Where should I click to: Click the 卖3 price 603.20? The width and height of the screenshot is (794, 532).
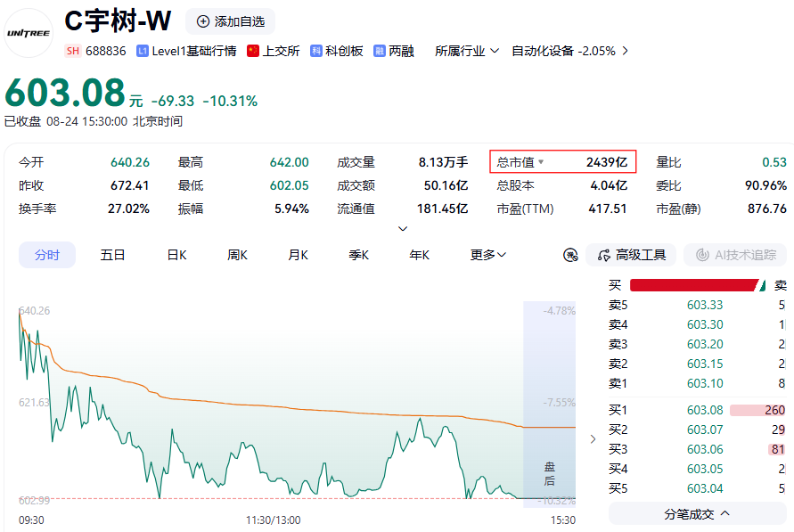click(x=704, y=344)
